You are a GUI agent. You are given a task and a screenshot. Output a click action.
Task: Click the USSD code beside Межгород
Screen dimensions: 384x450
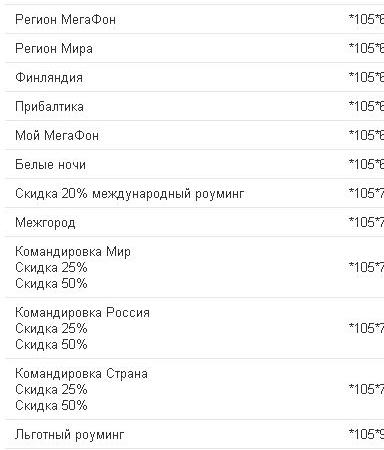pos(366,222)
